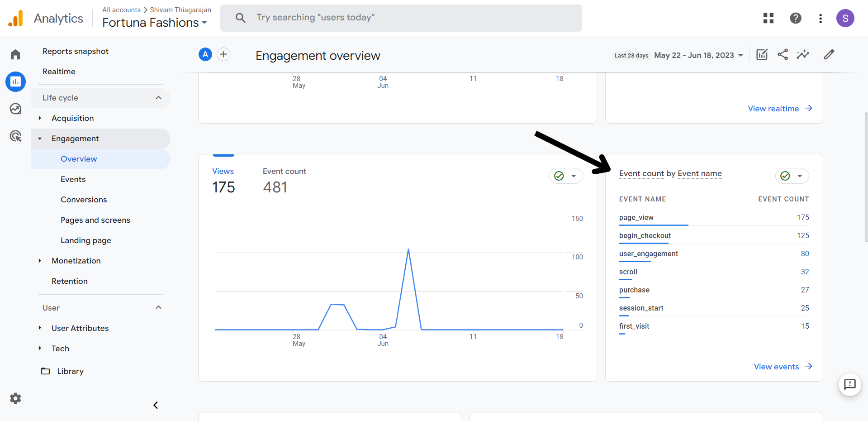Viewport: 868px width, 421px height.
Task: Open the Realtime report
Action: tap(59, 72)
